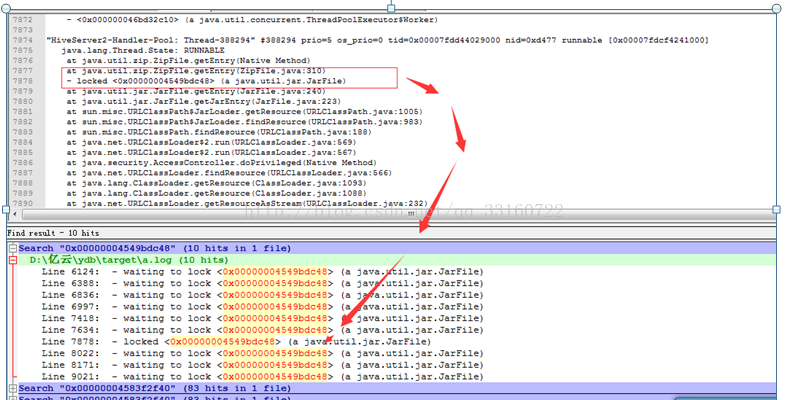Click the java.lang.Thread.State: RUNNABLE line
This screenshot has width=789, height=400.
pyautogui.click(x=143, y=50)
